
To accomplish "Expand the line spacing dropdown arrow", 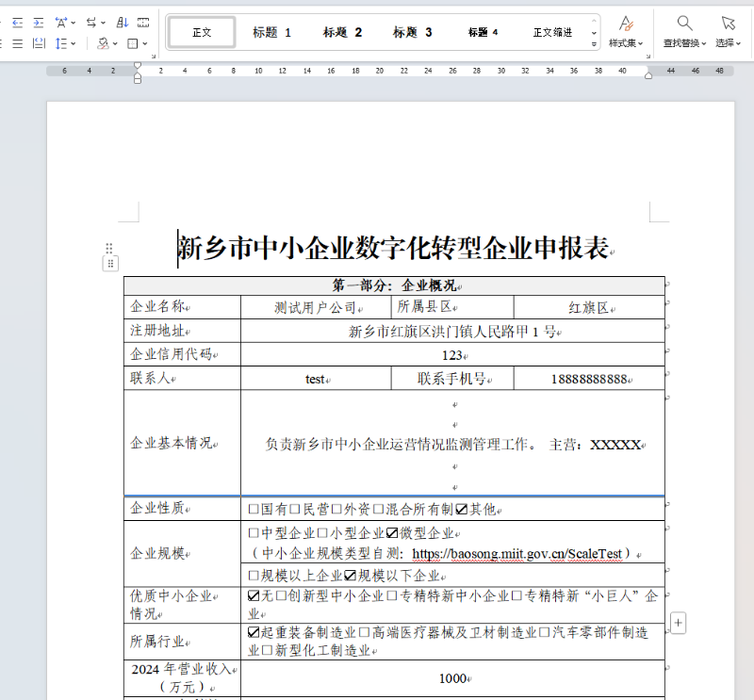I will click(74, 43).
